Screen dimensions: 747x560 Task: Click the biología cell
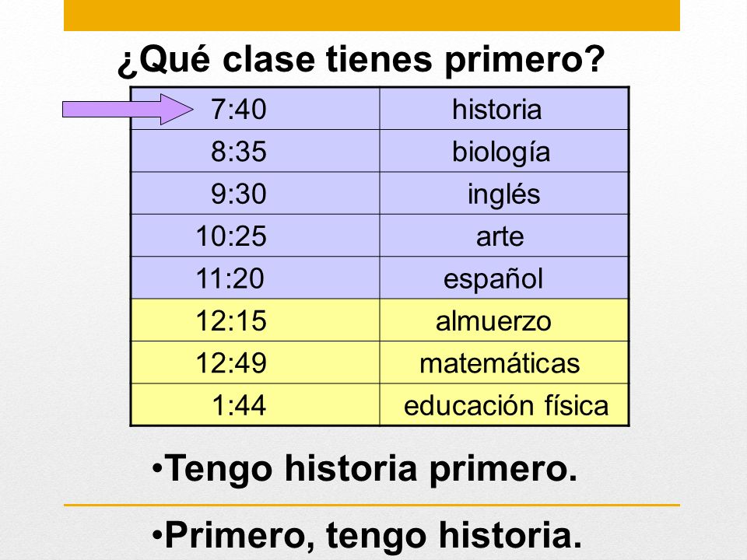coord(504,151)
